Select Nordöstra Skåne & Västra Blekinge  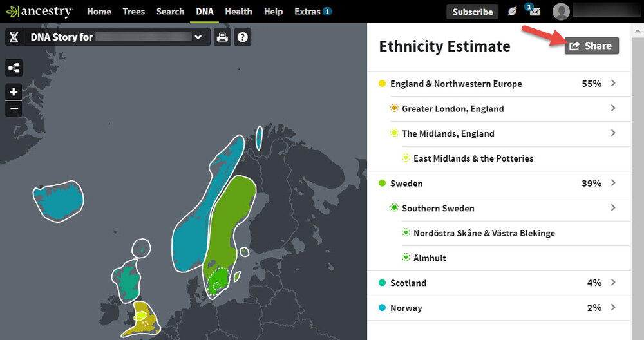pos(484,233)
